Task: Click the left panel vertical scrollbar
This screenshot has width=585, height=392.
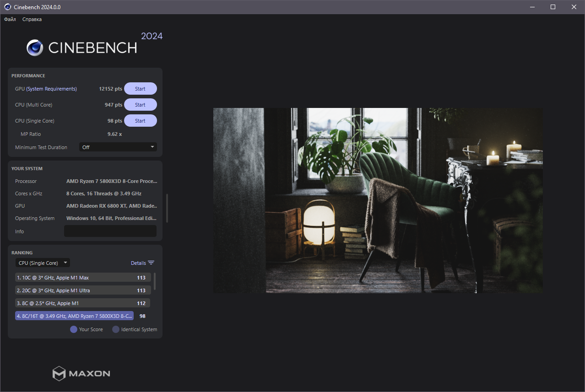Action: 167,208
